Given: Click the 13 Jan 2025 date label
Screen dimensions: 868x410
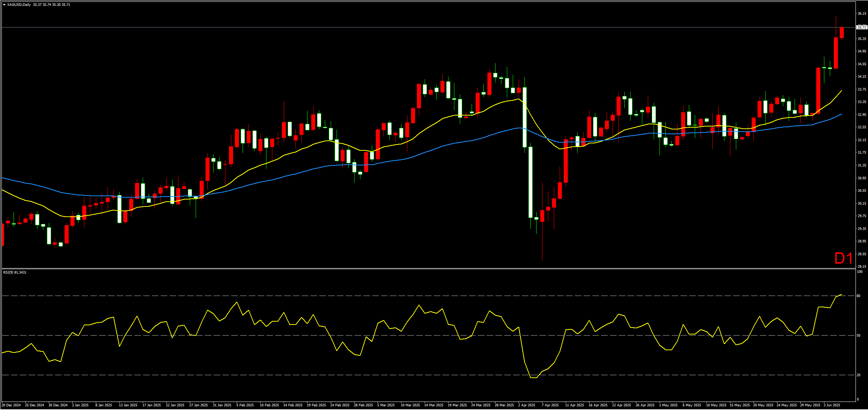Looking at the screenshot, I should pos(128,405).
